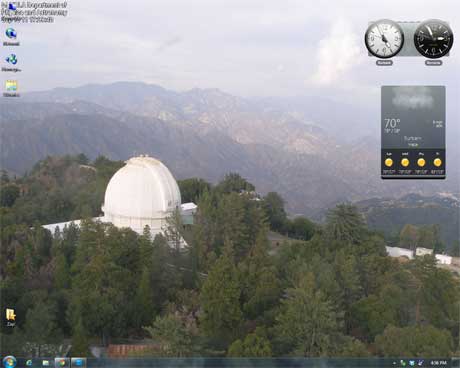Viewport: 460px width, 368px height.
Task: Click the light-blue tray icon left of flag icon
Action: point(412,363)
